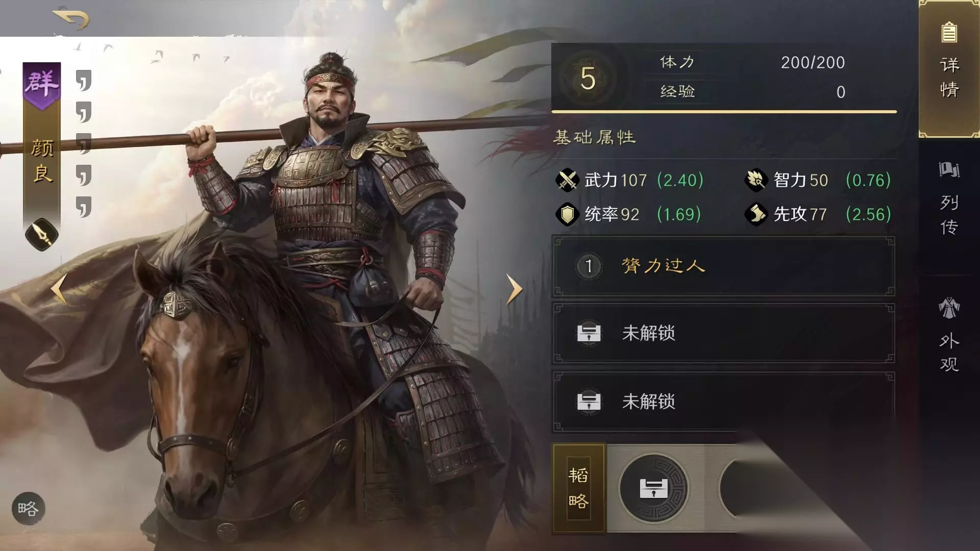The width and height of the screenshot is (980, 551).
Task: Tap the second locked 未解锁 skill slot
Action: 723,402
